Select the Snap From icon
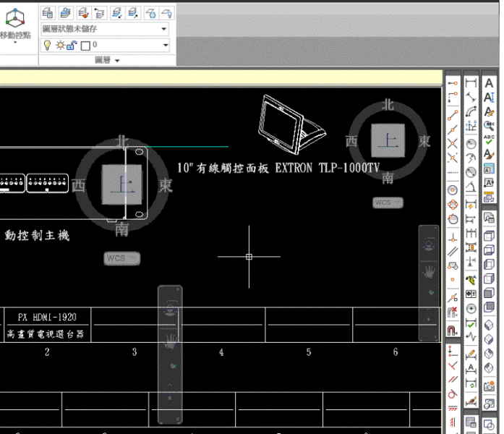The image size is (504, 434). pos(453,96)
